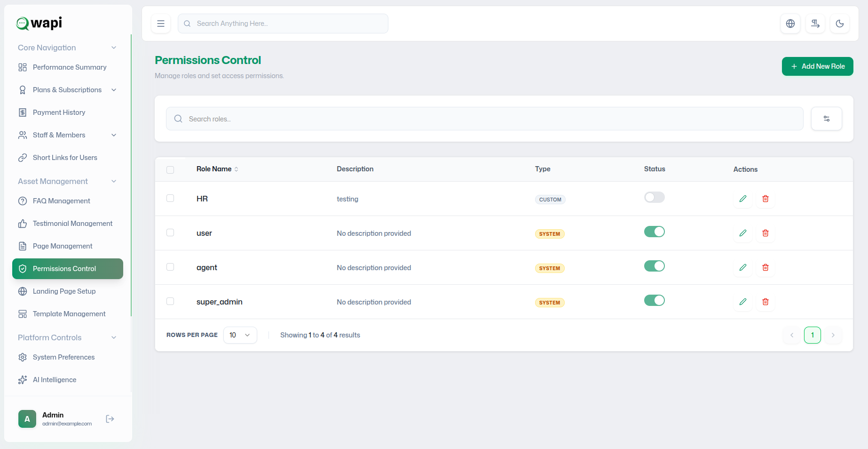This screenshot has height=449, width=868.
Task: Edit the super_admin role with pencil icon
Action: (743, 302)
